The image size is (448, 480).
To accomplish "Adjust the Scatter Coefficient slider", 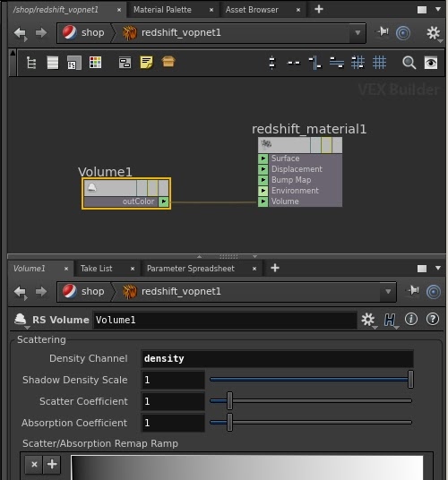I will pyautogui.click(x=311, y=400).
